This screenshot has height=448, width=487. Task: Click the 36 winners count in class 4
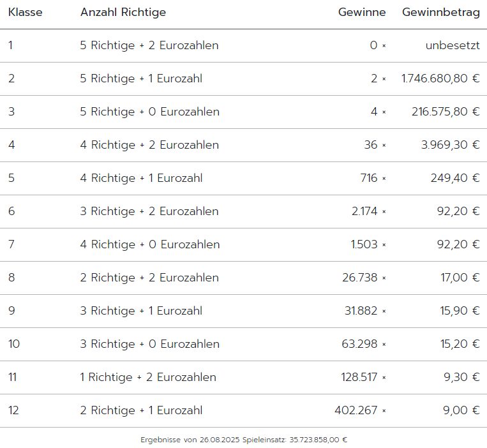point(371,145)
